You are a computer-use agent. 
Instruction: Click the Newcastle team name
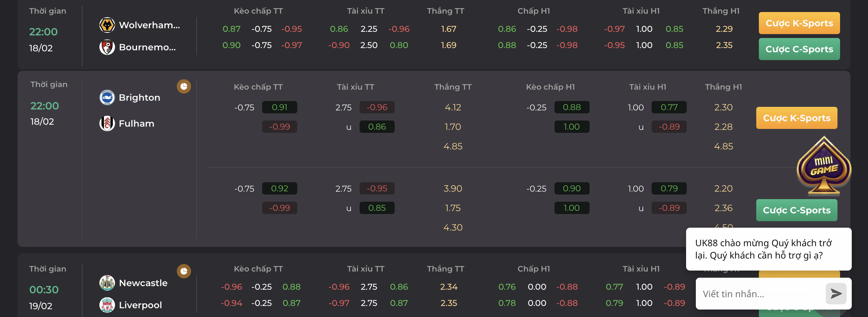point(143,283)
